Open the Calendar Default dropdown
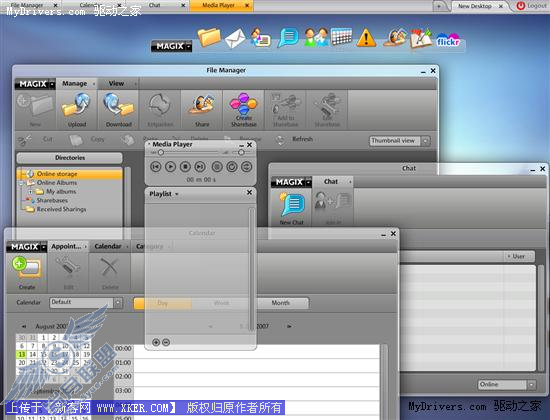The image size is (550, 420). point(118,303)
